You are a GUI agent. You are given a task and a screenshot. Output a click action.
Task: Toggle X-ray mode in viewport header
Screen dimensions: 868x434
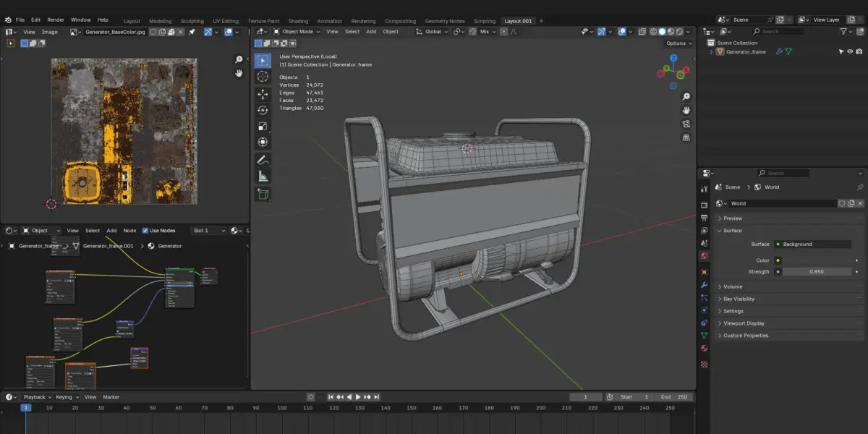(x=642, y=32)
